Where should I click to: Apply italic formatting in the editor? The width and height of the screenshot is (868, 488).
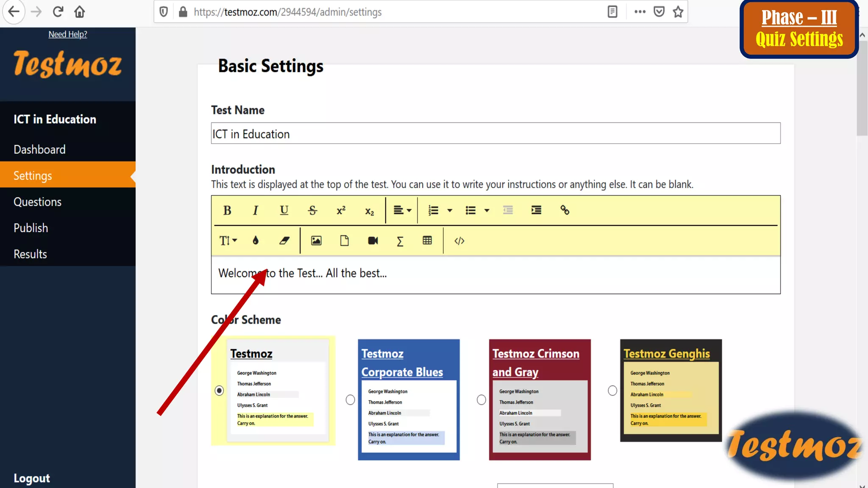pos(255,211)
